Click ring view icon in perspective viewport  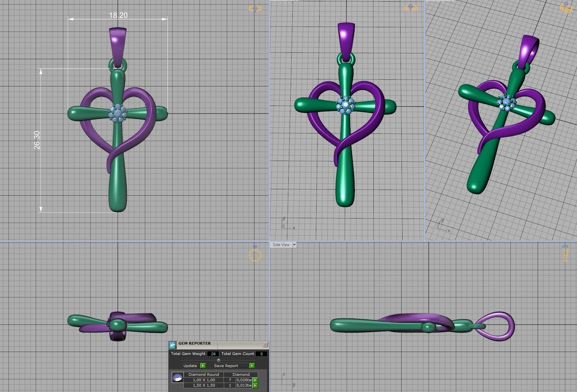click(x=566, y=7)
